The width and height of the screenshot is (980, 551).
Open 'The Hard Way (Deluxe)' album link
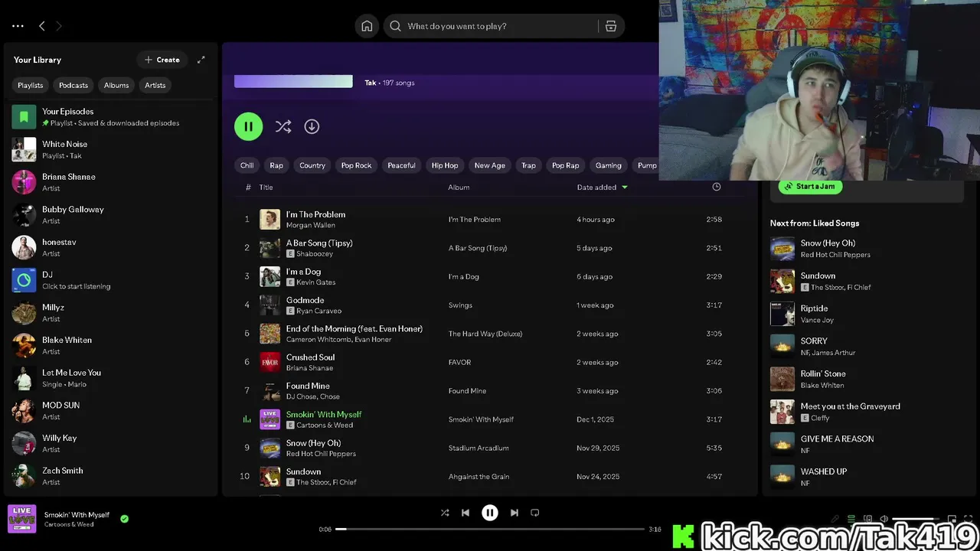(x=485, y=334)
